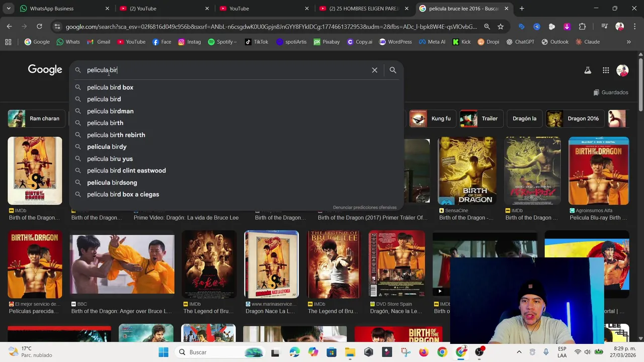This screenshot has width=644, height=362.
Task: Open the Pixabay bookmark
Action: (327, 42)
